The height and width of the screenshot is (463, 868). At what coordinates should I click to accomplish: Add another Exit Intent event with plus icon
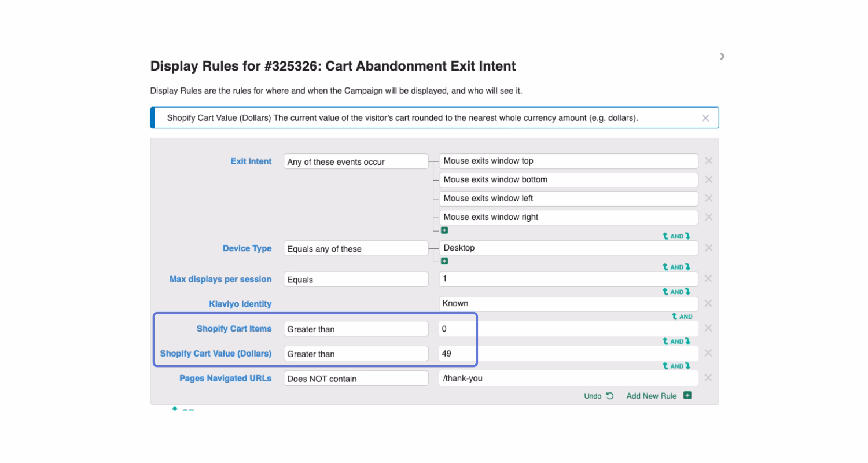(x=444, y=230)
